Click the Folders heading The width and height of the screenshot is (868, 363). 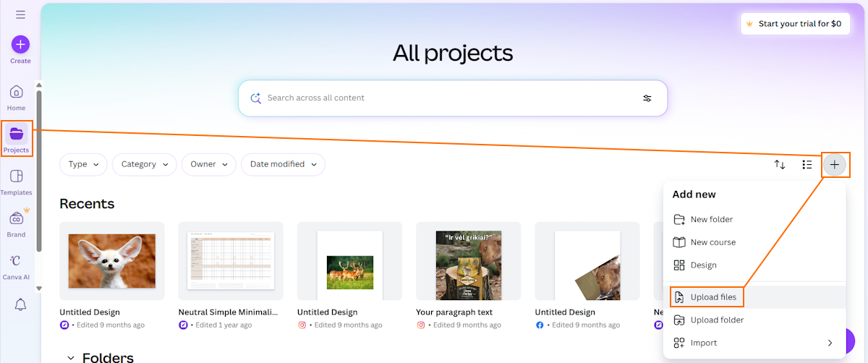pyautogui.click(x=108, y=358)
